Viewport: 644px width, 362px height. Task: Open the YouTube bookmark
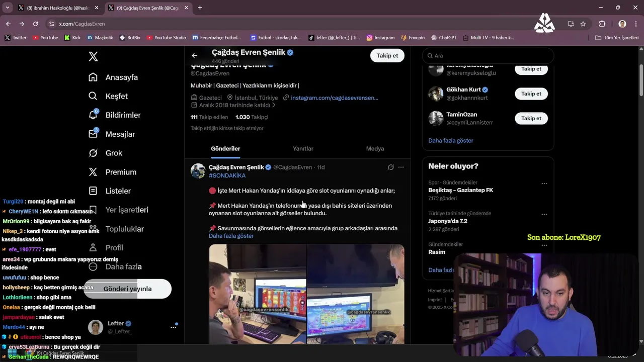tap(45, 38)
